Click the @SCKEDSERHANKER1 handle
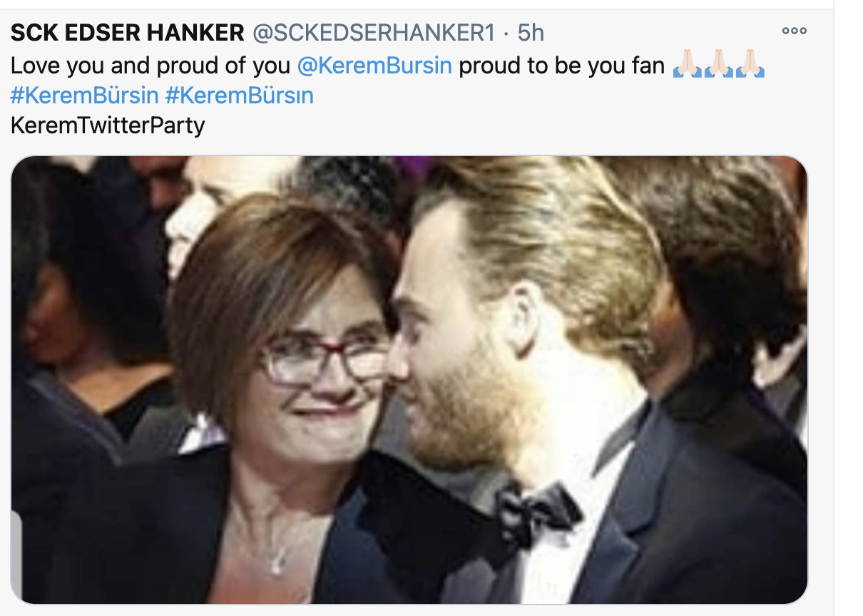The height and width of the screenshot is (616, 863). [x=374, y=32]
